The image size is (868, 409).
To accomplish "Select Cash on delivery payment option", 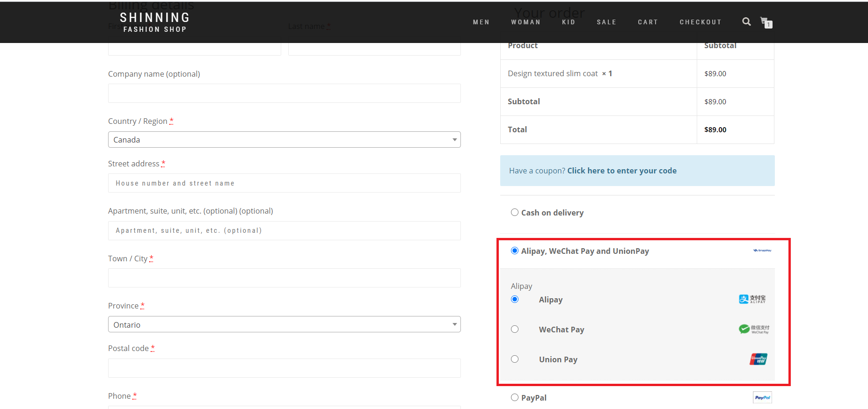I will coord(515,212).
